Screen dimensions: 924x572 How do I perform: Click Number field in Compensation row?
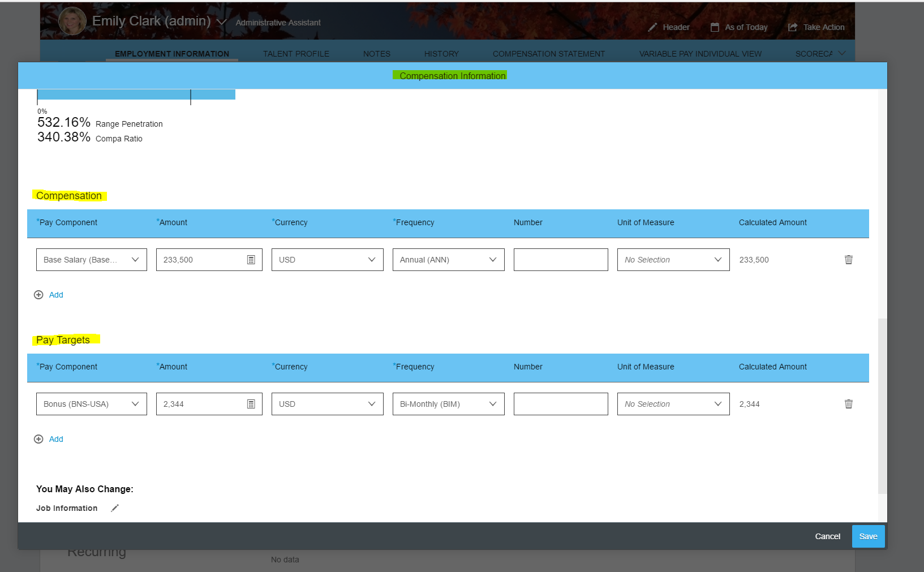[561, 260]
